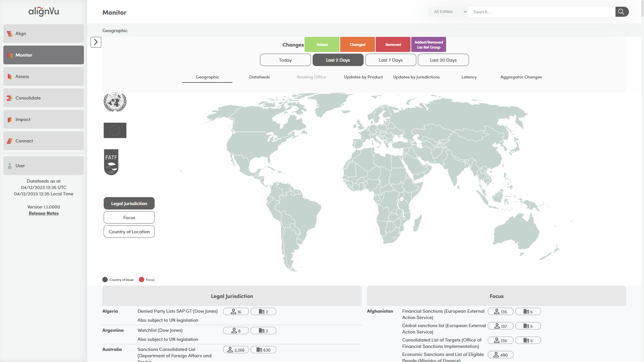Screen dimensions: 644x362
Task: Open Economic Sanctions individuals count 490
Action: point(500,355)
